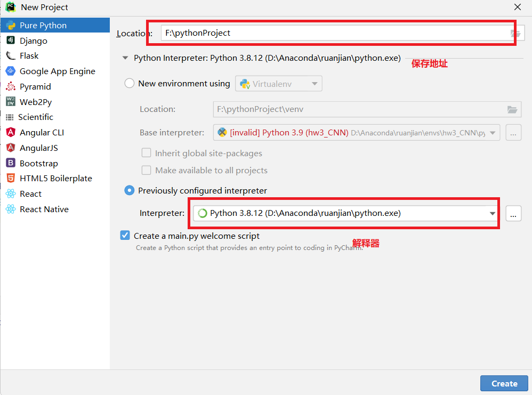Click the HTML5 Boilerplate icon
Screen dimensions: 532x395
(11, 178)
